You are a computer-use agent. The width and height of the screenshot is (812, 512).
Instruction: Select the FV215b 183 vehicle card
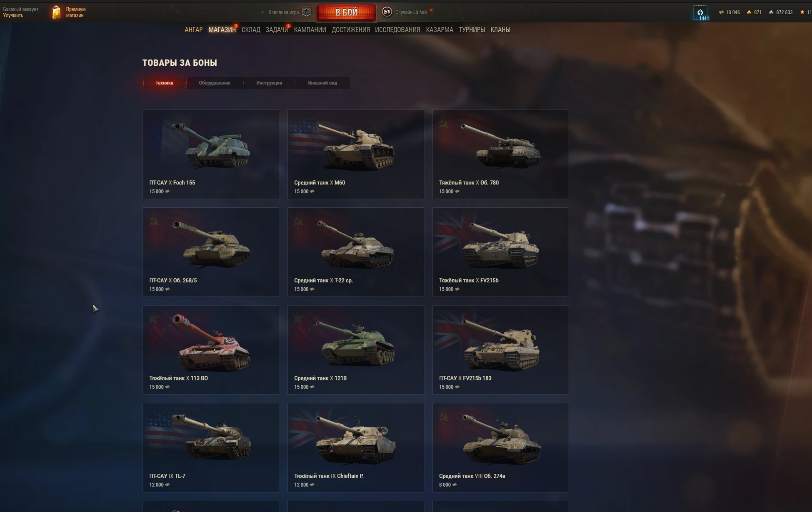click(500, 350)
